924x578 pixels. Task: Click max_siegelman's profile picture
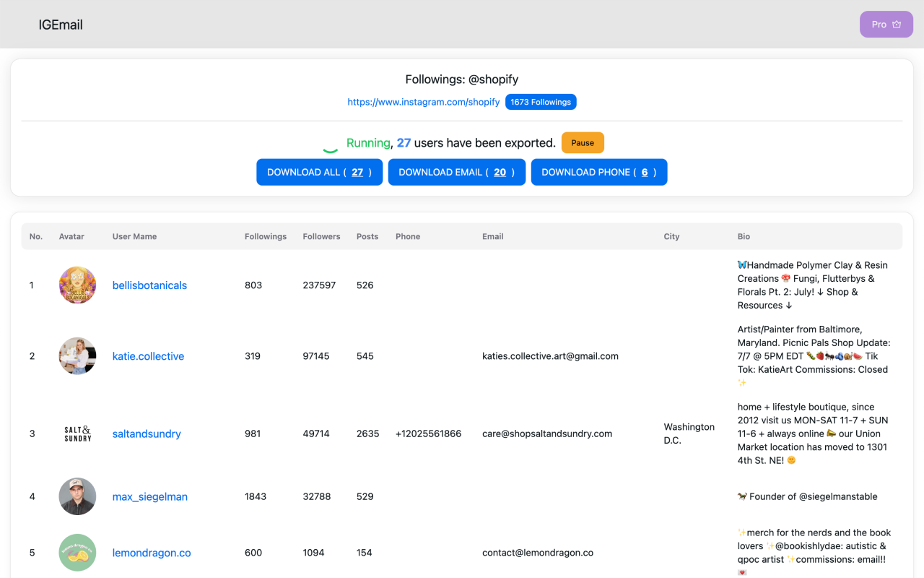point(77,496)
